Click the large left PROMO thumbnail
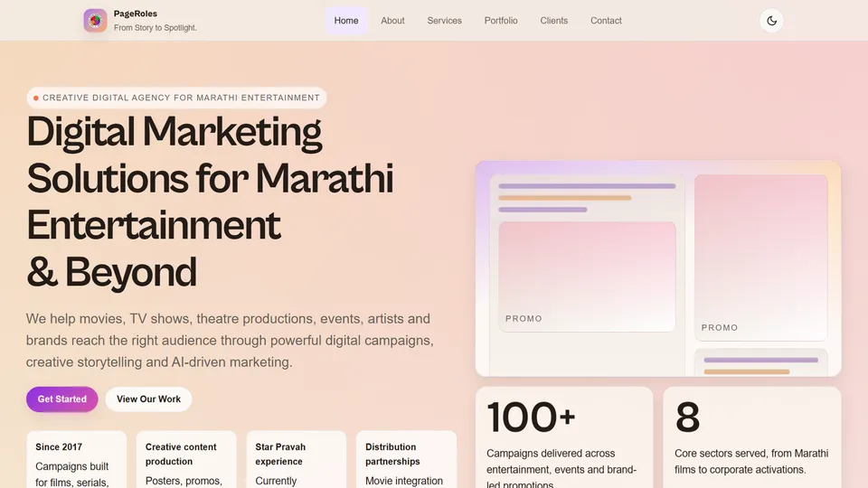This screenshot has width=868, height=488. pyautogui.click(x=587, y=277)
